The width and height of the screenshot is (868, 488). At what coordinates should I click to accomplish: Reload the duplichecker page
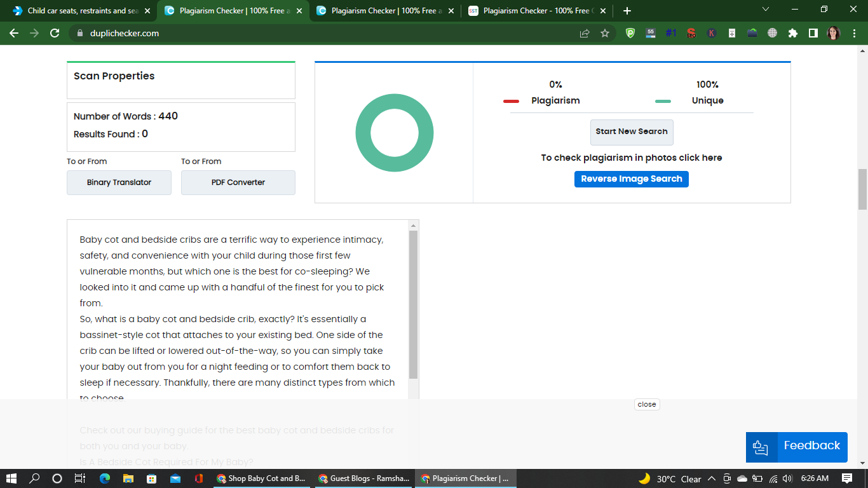pos(55,33)
